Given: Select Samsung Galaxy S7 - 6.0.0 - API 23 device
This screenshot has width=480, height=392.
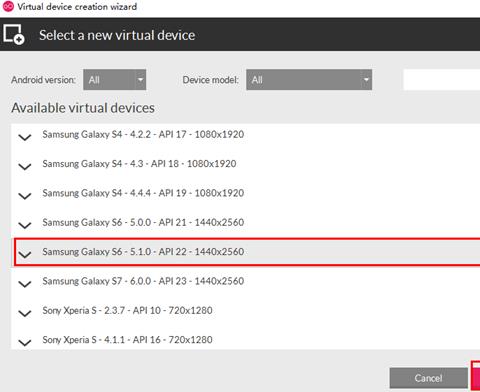Looking at the screenshot, I should (143, 281).
